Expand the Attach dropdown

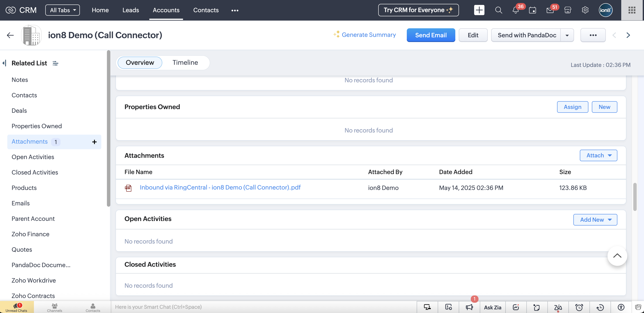point(598,155)
